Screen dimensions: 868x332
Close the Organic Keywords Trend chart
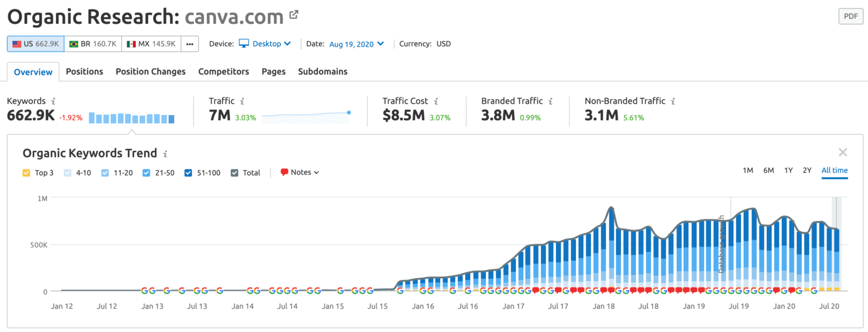tap(843, 152)
